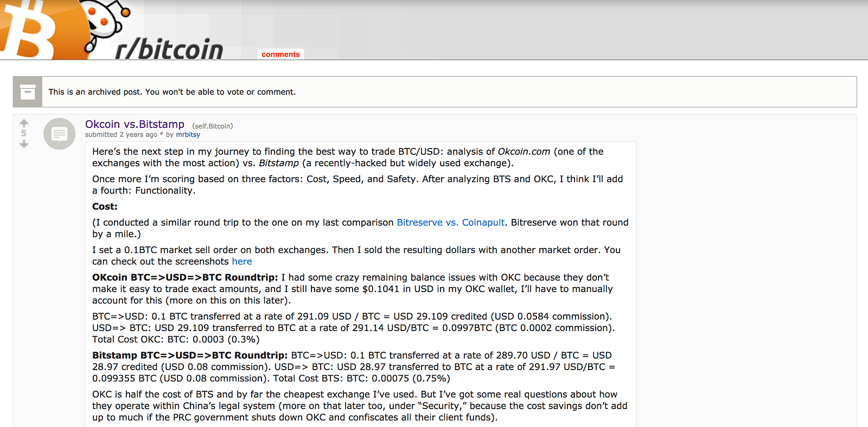The image size is (868, 427).
Task: Click the post score number 5
Action: coord(24,133)
